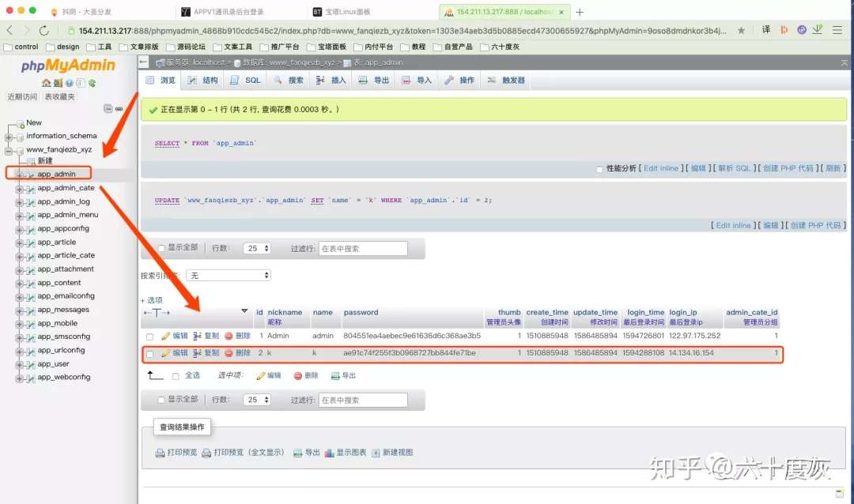This screenshot has height=504, width=854.
Task: Click the red delete icon in row k
Action: (229, 353)
